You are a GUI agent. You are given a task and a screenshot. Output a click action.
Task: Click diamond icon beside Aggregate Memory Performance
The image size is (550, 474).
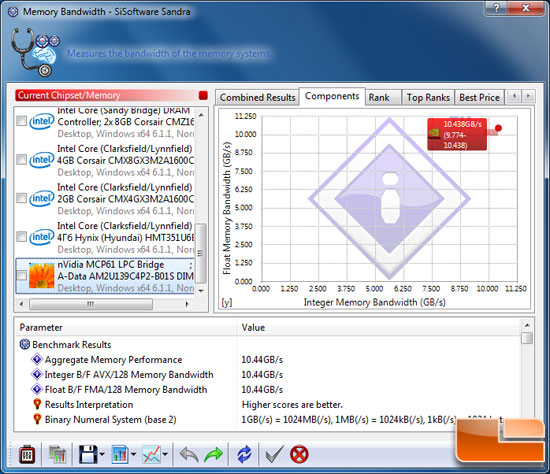coord(37,359)
